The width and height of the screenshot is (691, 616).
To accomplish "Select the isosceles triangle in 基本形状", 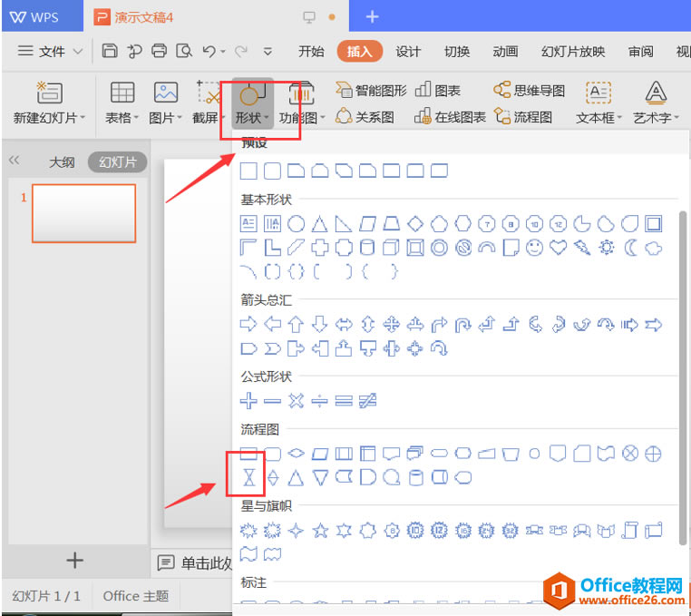I will tap(320, 224).
